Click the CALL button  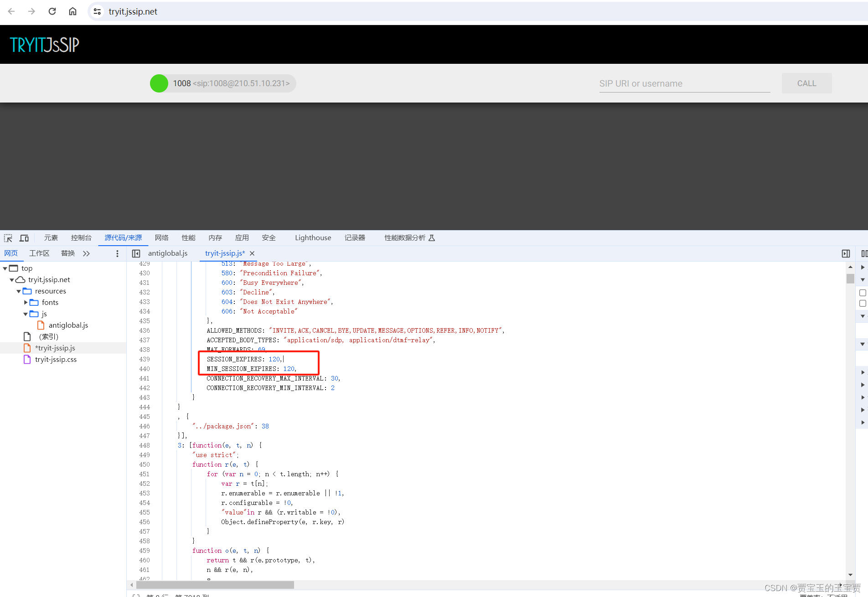point(806,83)
